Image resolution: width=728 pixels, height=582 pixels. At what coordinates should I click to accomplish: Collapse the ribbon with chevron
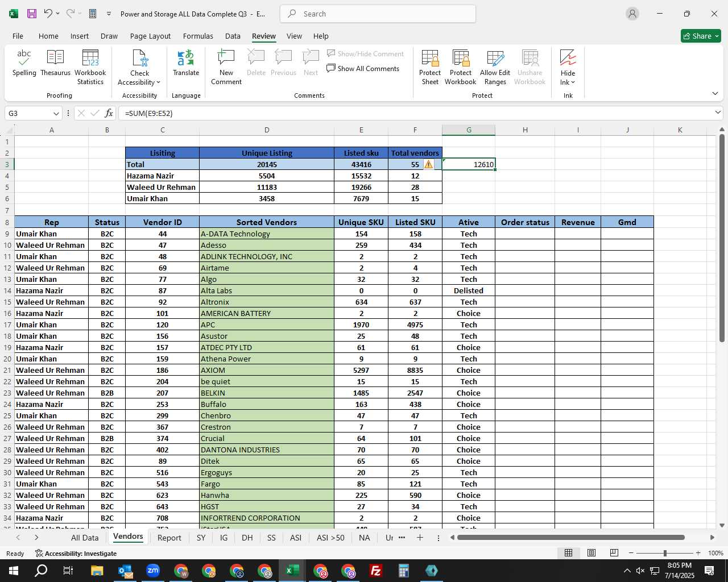pos(715,93)
